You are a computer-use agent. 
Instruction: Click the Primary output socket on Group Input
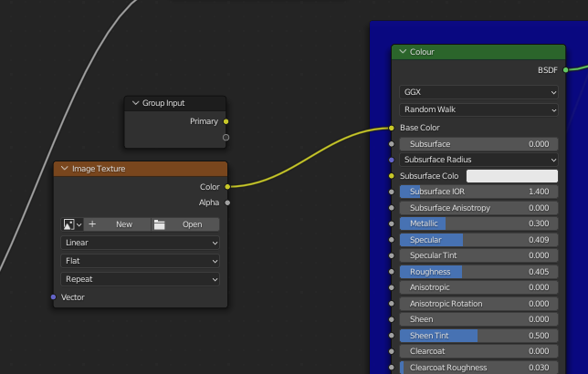pyautogui.click(x=226, y=121)
